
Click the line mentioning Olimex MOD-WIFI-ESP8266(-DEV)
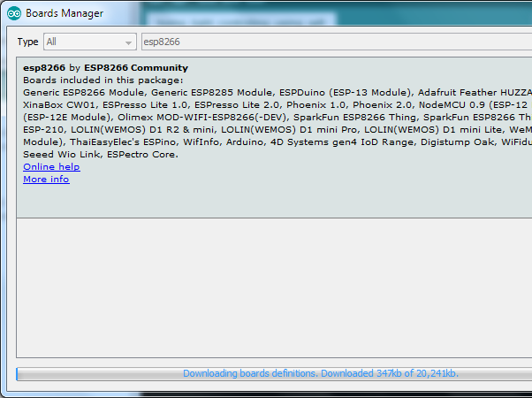tap(277, 117)
